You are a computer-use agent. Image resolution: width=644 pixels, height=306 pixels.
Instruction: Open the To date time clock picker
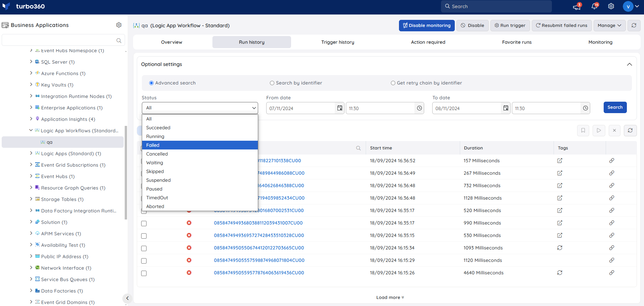coord(586,108)
